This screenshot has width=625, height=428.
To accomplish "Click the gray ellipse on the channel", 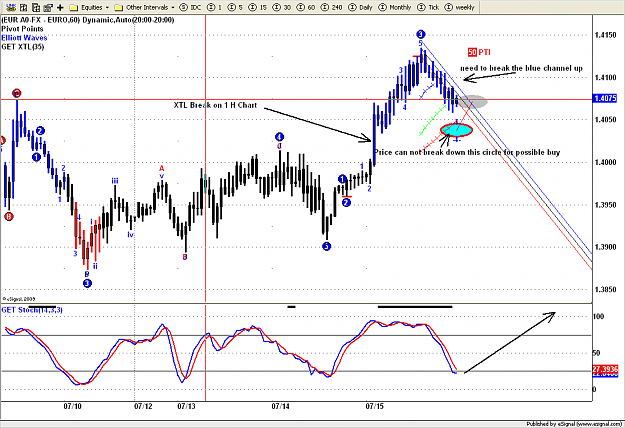I will pyautogui.click(x=472, y=102).
